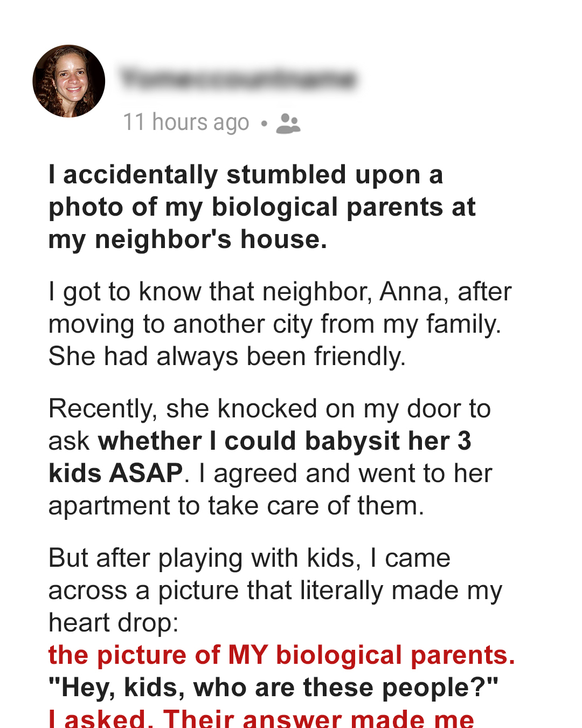Click the friends audience icon

point(288,123)
